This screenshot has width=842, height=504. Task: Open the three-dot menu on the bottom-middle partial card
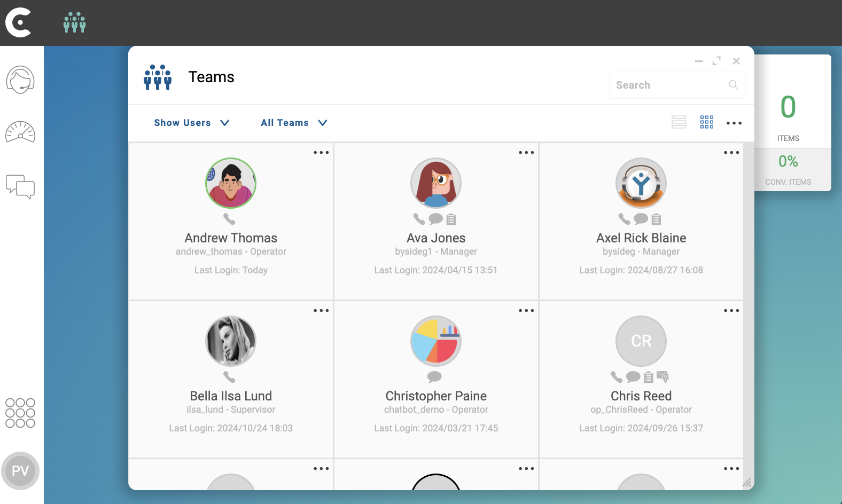[x=526, y=469]
